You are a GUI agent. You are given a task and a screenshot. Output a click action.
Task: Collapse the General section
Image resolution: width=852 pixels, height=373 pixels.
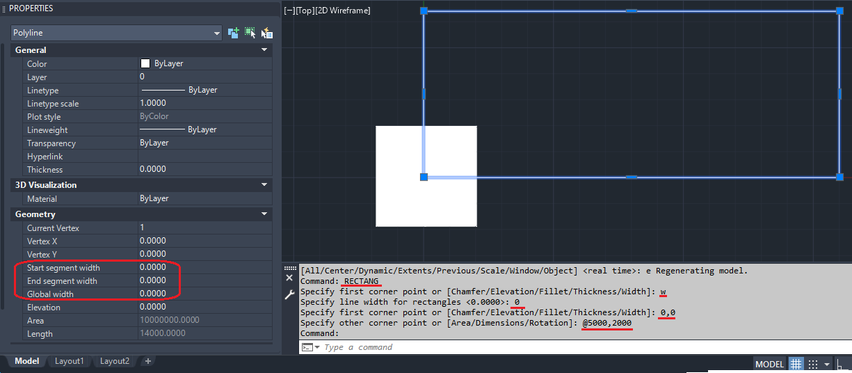click(265, 50)
